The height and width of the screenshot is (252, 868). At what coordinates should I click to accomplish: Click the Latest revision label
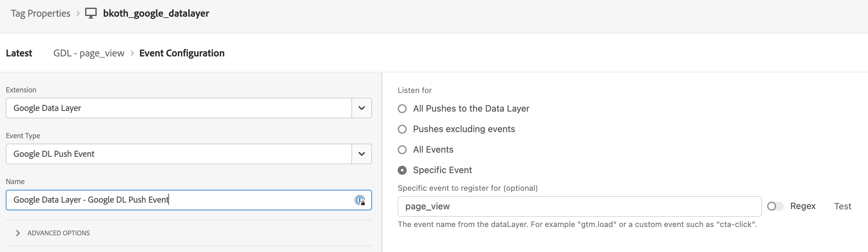19,53
